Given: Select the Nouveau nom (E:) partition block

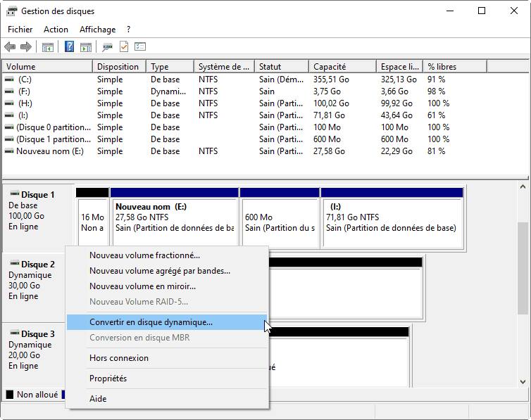Looking at the screenshot, I should (x=174, y=218).
